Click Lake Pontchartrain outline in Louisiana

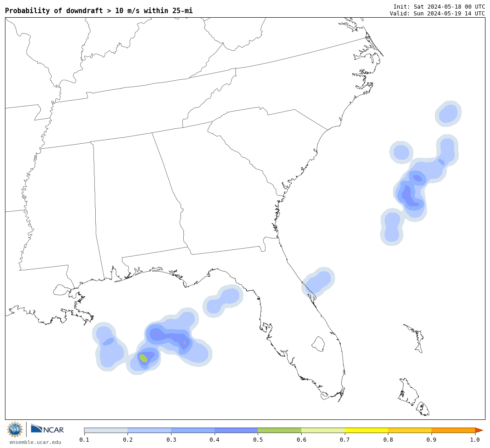pyautogui.click(x=62, y=290)
